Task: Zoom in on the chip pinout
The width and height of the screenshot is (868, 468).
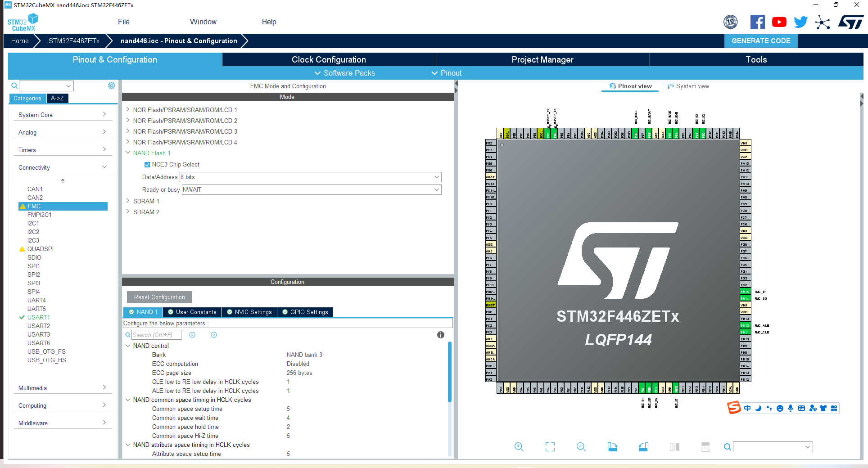Action: click(519, 447)
